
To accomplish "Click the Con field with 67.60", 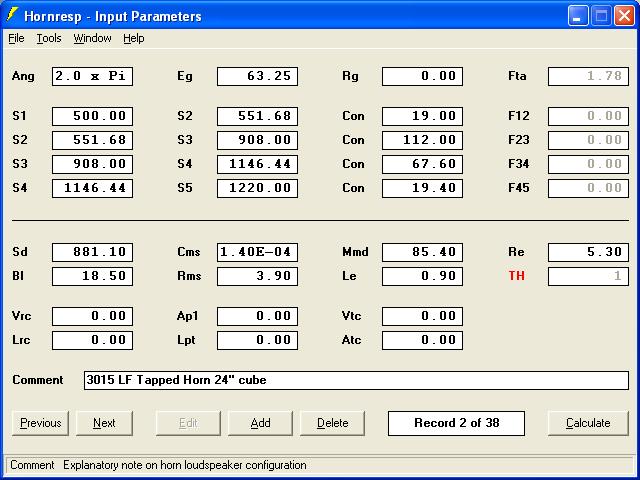I will tap(422, 164).
